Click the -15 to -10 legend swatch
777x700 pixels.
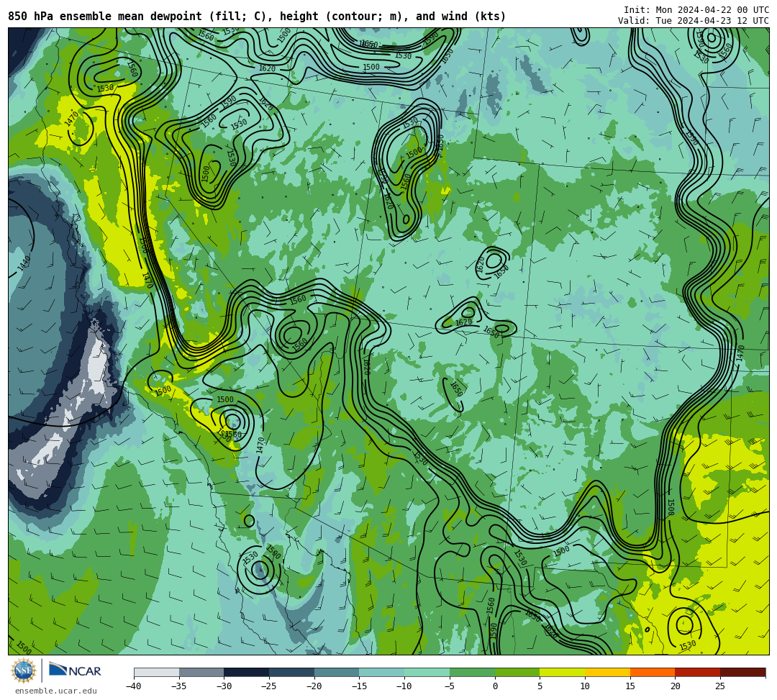[381, 672]
